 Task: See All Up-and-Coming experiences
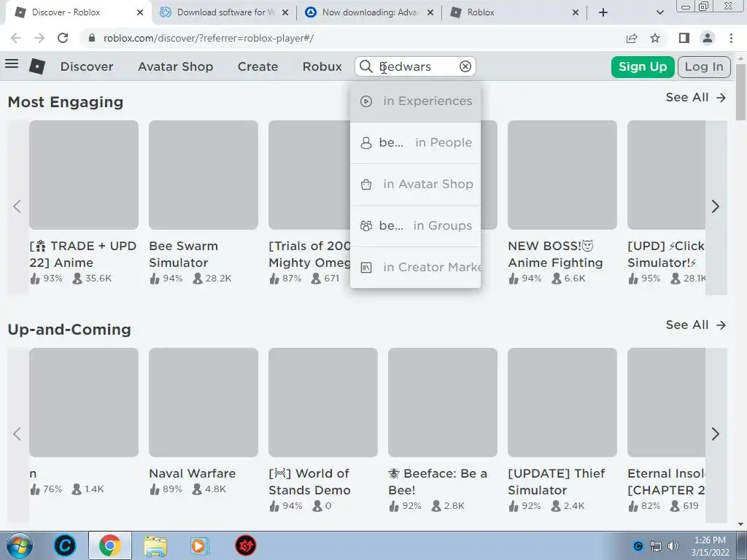[695, 324]
